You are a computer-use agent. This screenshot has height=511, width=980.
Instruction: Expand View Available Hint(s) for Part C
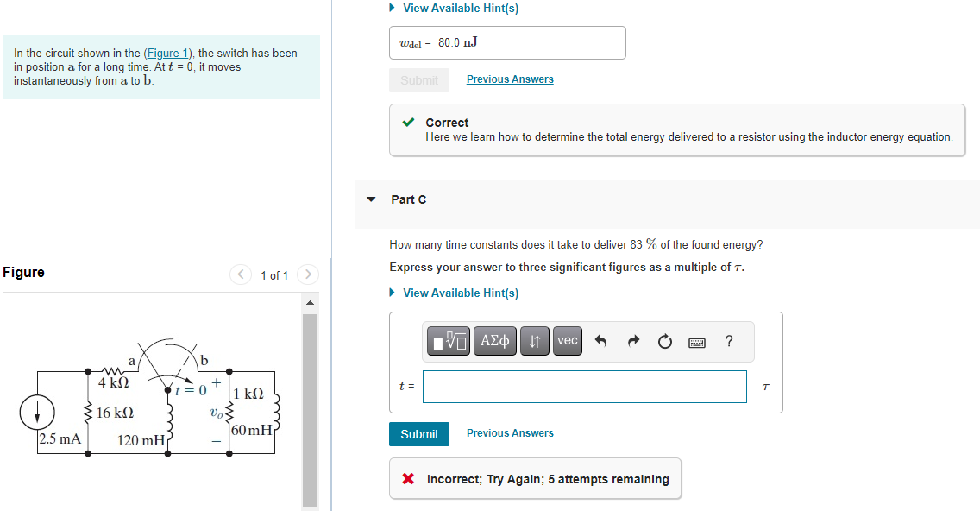460,293
